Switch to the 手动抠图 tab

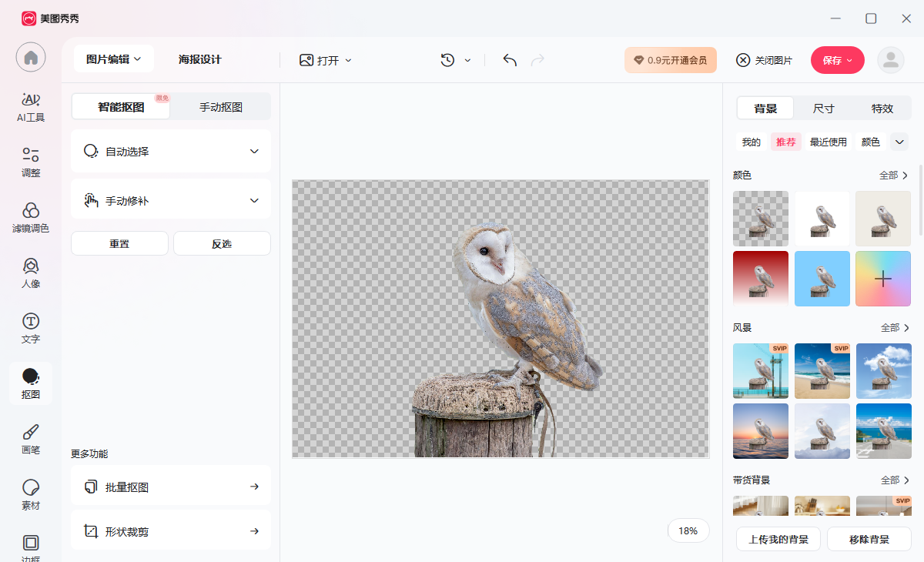click(220, 105)
